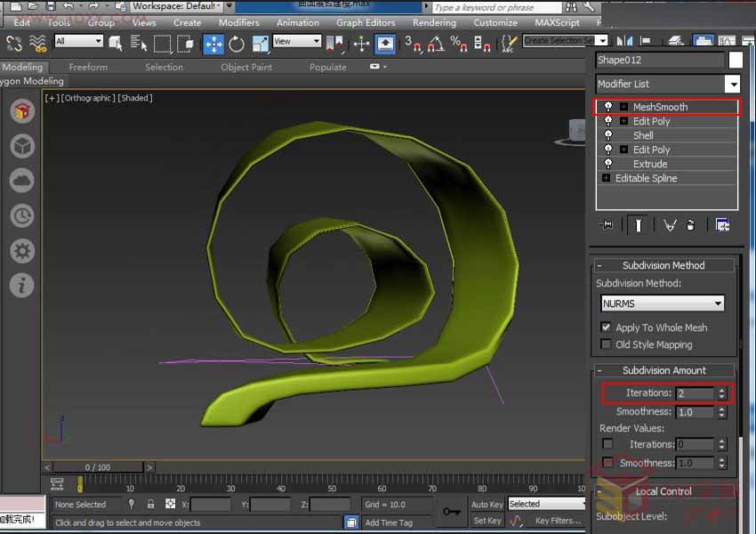This screenshot has width=756, height=534.
Task: Open the Modifier List dropdown
Action: tap(732, 84)
